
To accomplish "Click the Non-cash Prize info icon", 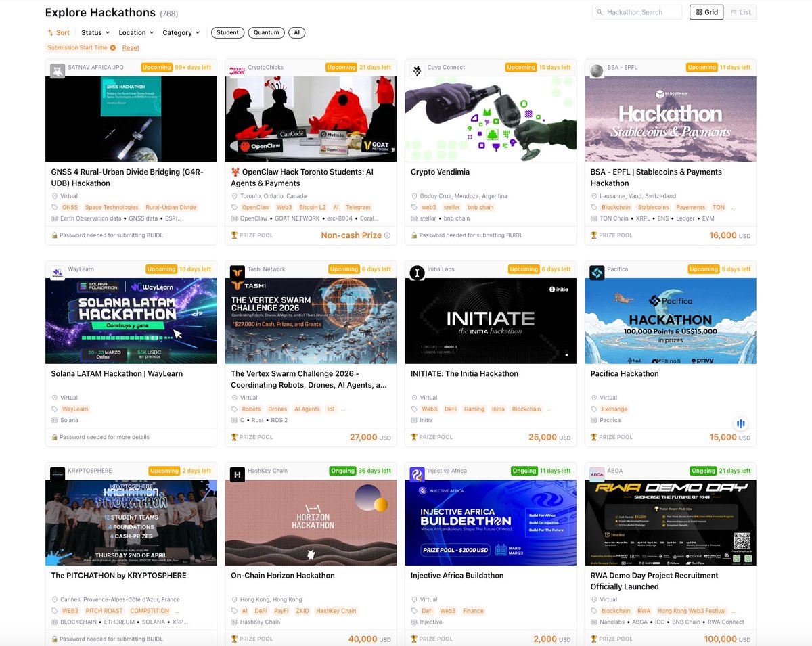I will tap(388, 235).
